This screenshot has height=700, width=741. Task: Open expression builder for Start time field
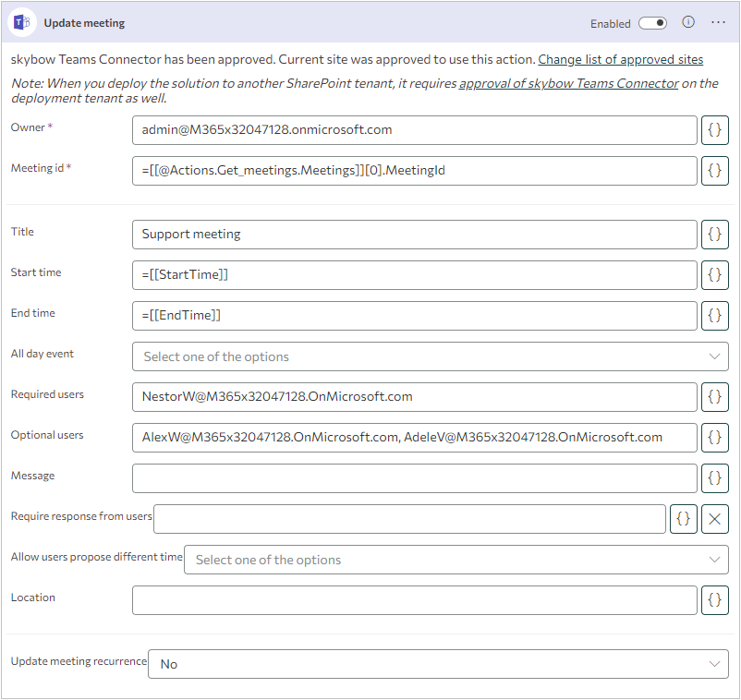[714, 275]
